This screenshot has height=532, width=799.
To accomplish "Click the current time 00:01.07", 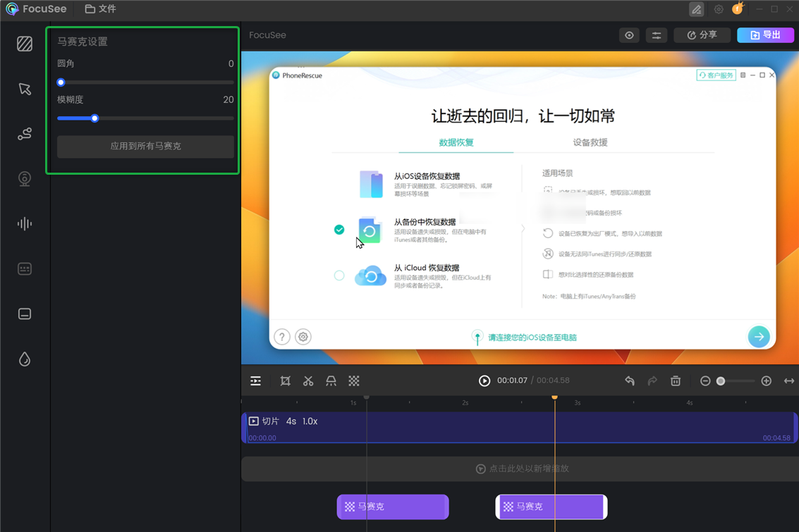I will pyautogui.click(x=512, y=381).
